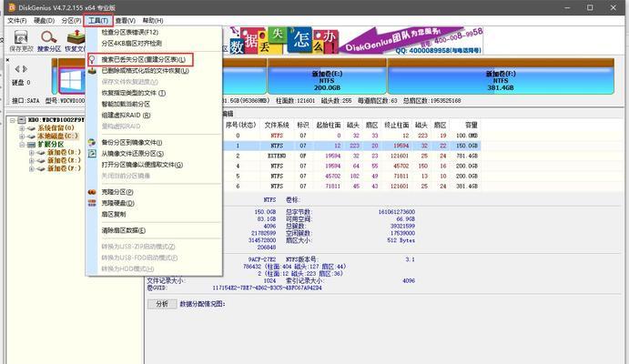The width and height of the screenshot is (629, 364).
Task: Open the 分区(P) menu
Action: click(71, 20)
